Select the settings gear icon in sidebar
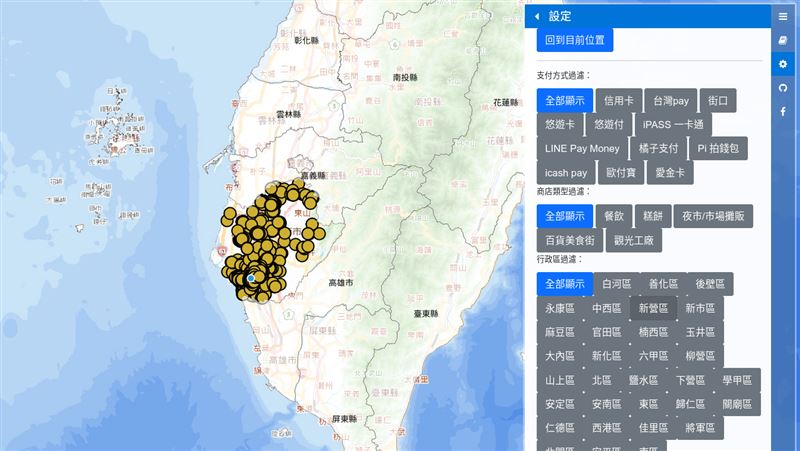 pos(783,64)
